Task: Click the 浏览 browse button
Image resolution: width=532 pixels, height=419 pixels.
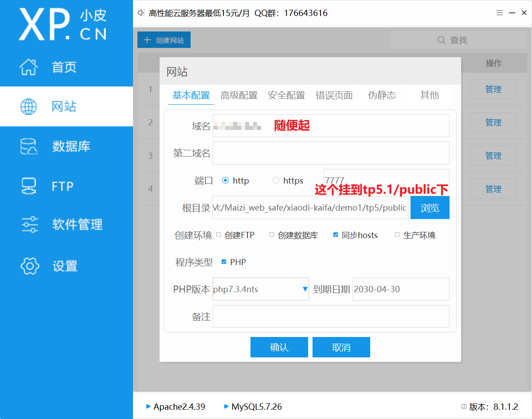Action: (x=430, y=208)
